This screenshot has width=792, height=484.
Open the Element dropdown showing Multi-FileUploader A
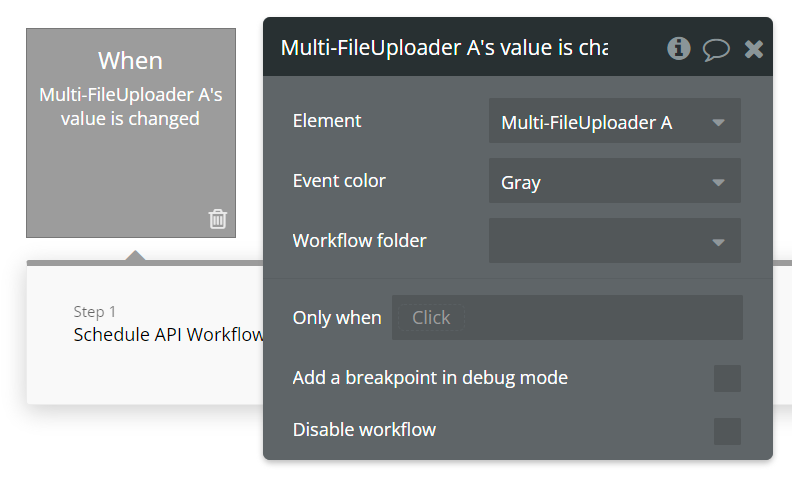point(614,122)
